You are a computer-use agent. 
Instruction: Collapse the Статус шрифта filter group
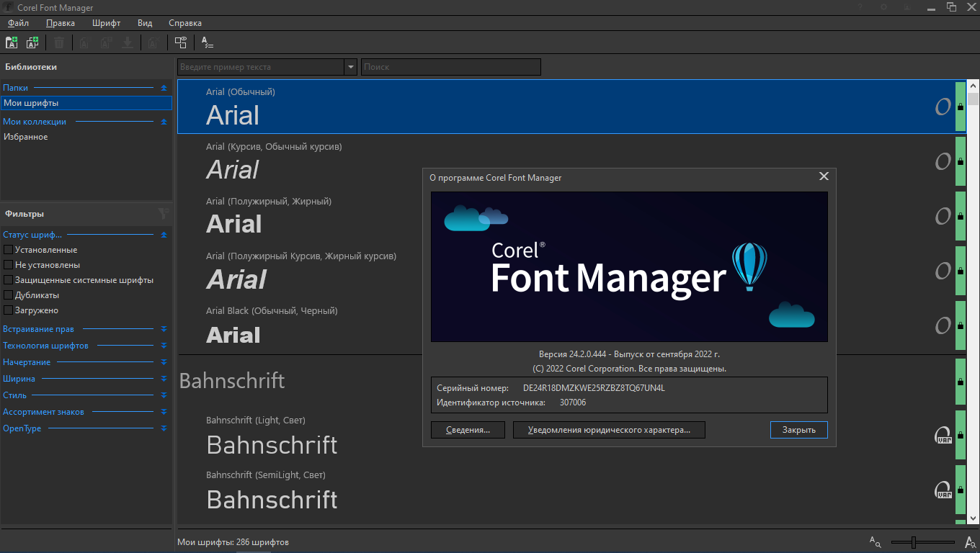(164, 235)
